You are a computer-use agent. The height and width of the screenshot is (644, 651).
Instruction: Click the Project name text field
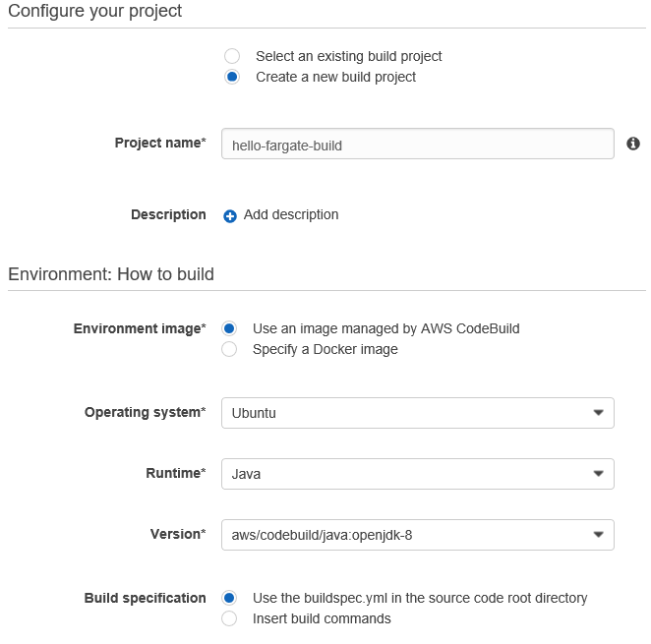click(417, 145)
